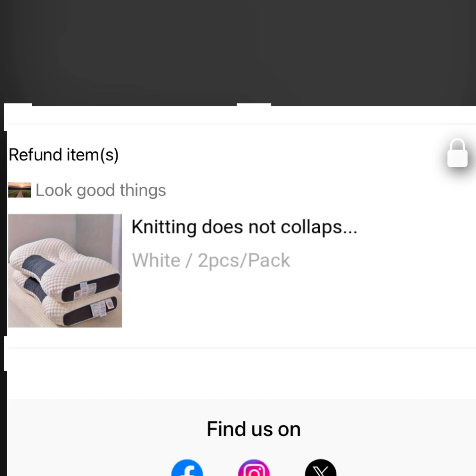The height and width of the screenshot is (476, 476).
Task: Open the "Knitting does not collaps..." product title
Action: click(x=244, y=227)
